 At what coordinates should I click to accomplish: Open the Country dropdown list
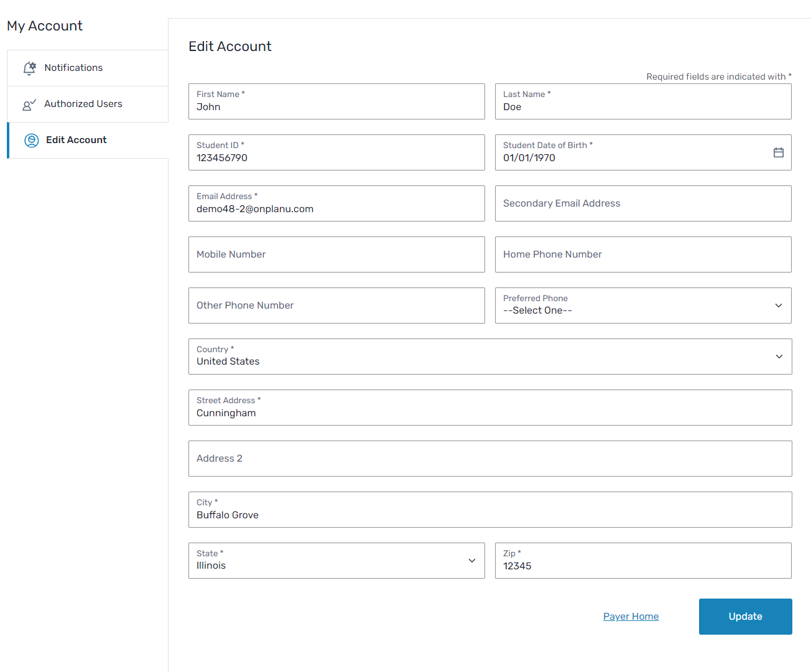pos(779,357)
